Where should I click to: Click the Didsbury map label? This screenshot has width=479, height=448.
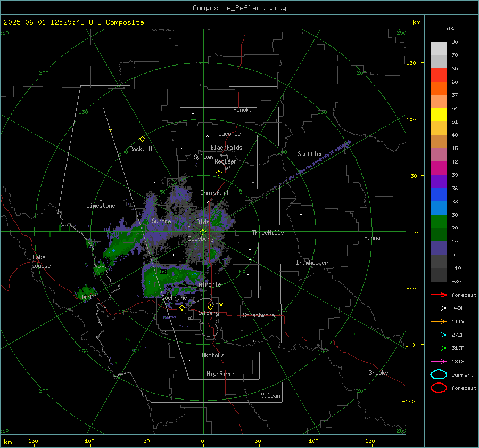201,239
